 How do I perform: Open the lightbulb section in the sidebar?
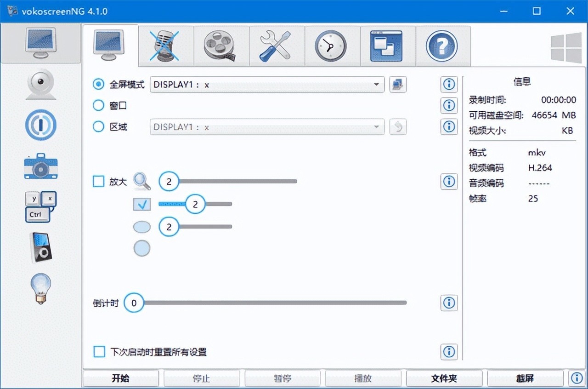pos(41,288)
